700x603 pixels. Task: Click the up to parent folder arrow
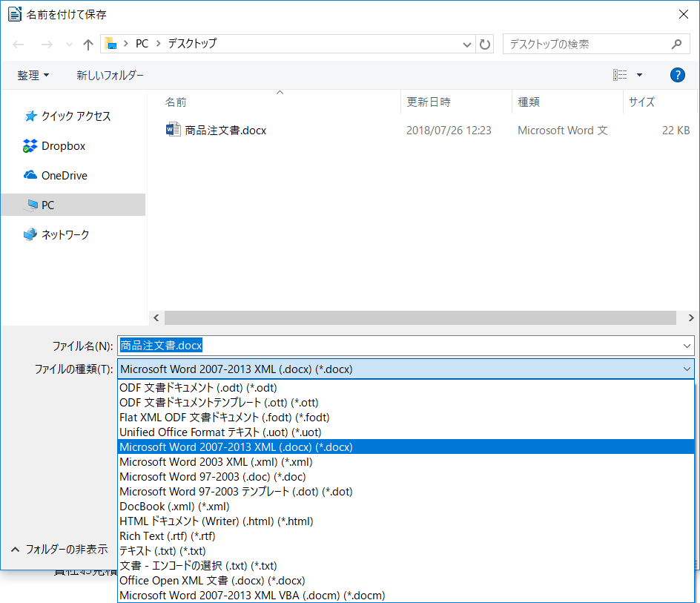click(x=87, y=45)
